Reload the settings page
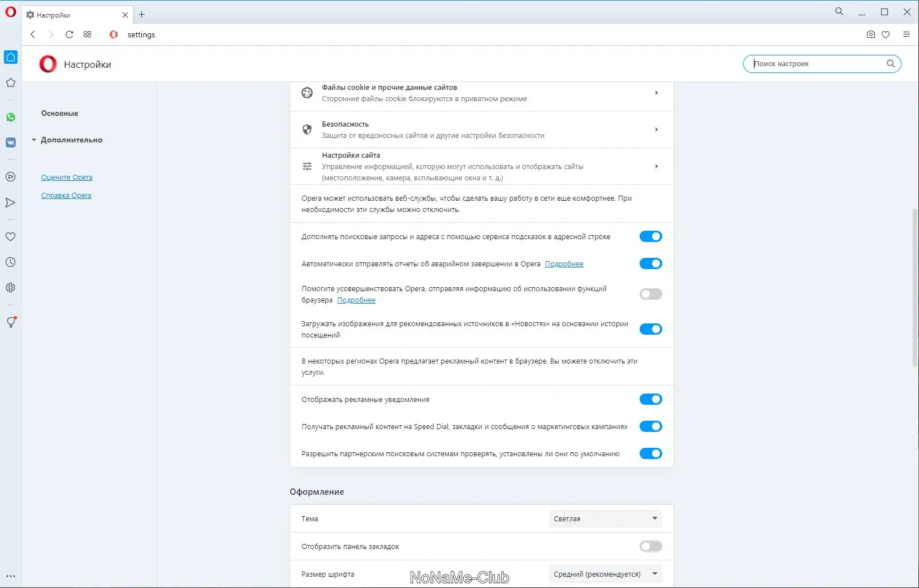 pos(69,34)
